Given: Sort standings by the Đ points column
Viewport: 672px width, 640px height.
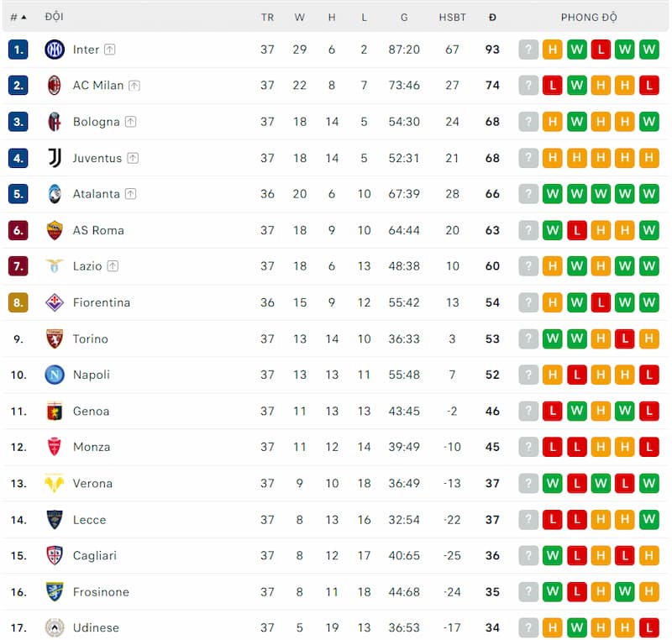Looking at the screenshot, I should pyautogui.click(x=492, y=17).
